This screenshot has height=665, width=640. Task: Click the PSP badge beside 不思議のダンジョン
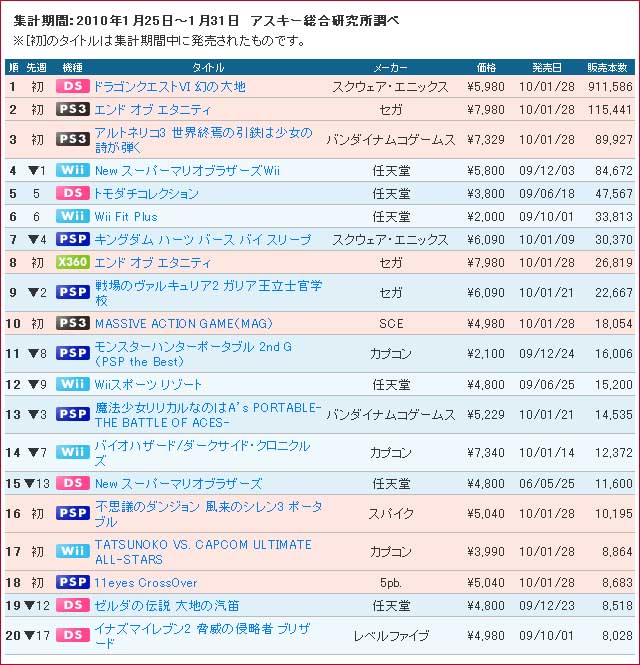pyautogui.click(x=73, y=513)
